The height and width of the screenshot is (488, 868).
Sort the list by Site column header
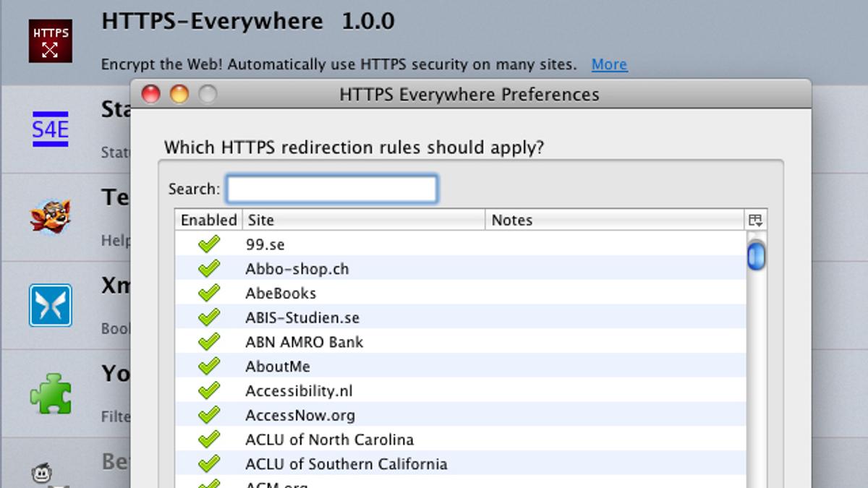(x=363, y=220)
